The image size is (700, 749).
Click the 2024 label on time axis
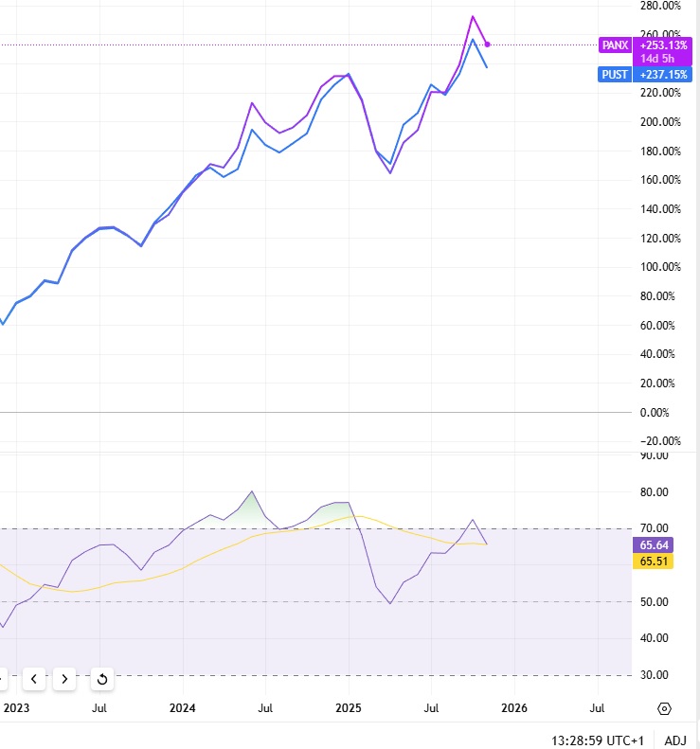183,708
